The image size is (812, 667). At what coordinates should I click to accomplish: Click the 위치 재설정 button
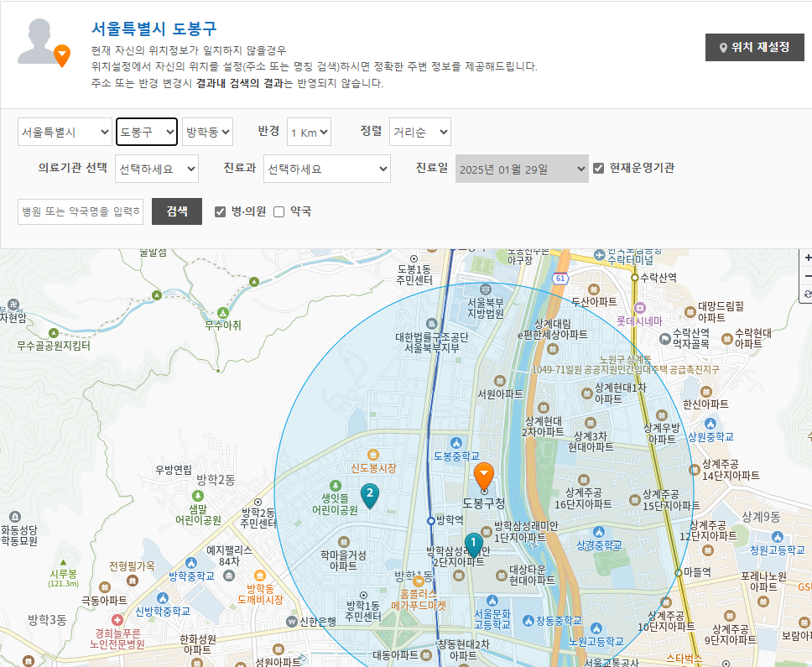click(x=754, y=47)
